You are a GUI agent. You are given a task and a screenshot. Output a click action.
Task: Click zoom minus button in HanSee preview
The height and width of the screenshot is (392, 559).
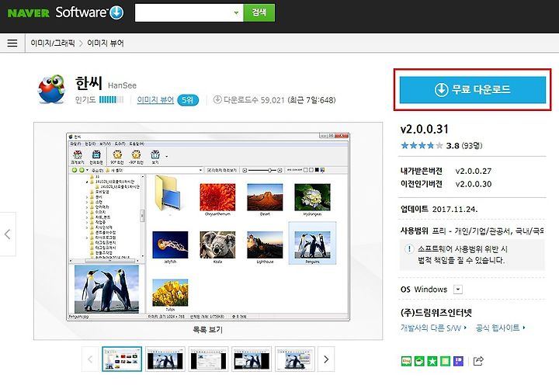pyautogui.click(x=245, y=170)
